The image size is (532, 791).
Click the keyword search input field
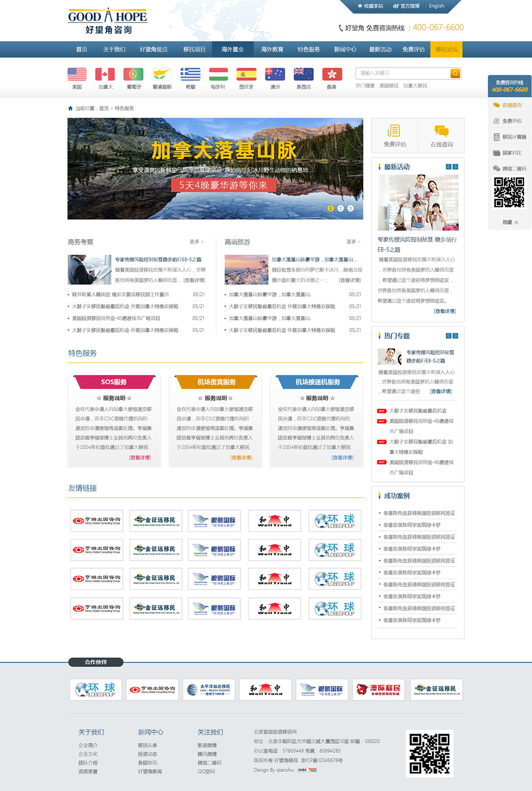tap(403, 73)
